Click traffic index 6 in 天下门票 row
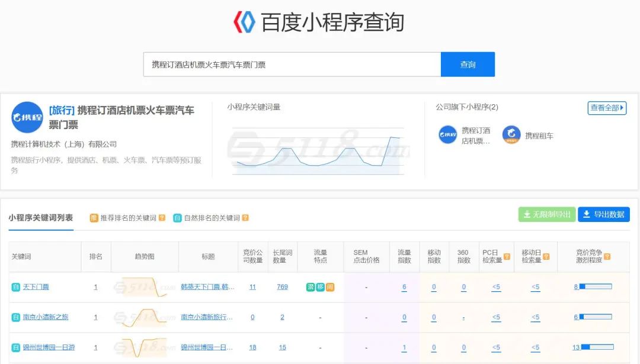The height and width of the screenshot is (364, 640). (404, 287)
